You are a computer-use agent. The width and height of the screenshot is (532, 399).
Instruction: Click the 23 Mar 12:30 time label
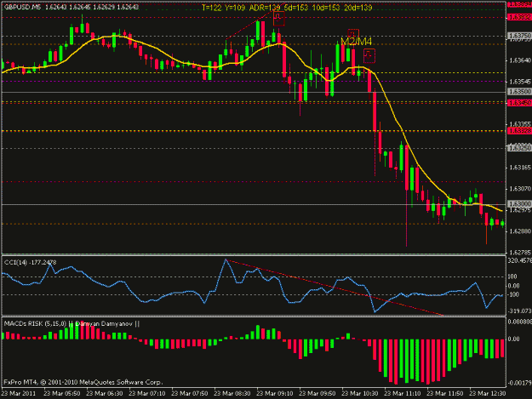point(488,393)
